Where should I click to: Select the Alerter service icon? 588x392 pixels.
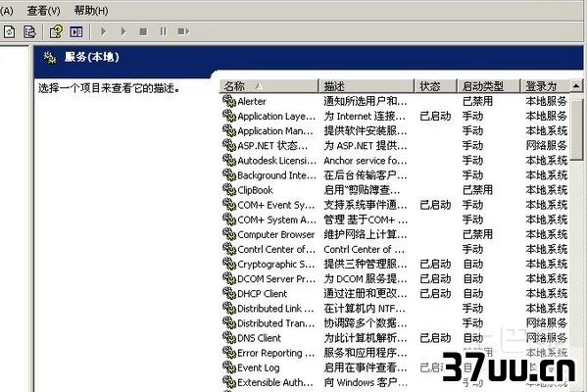point(229,101)
